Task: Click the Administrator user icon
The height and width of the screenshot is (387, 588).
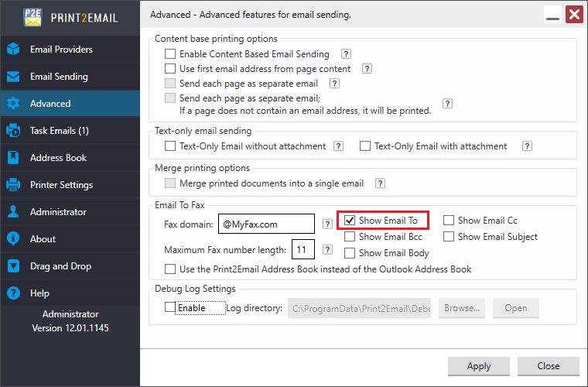Action: pos(13,212)
